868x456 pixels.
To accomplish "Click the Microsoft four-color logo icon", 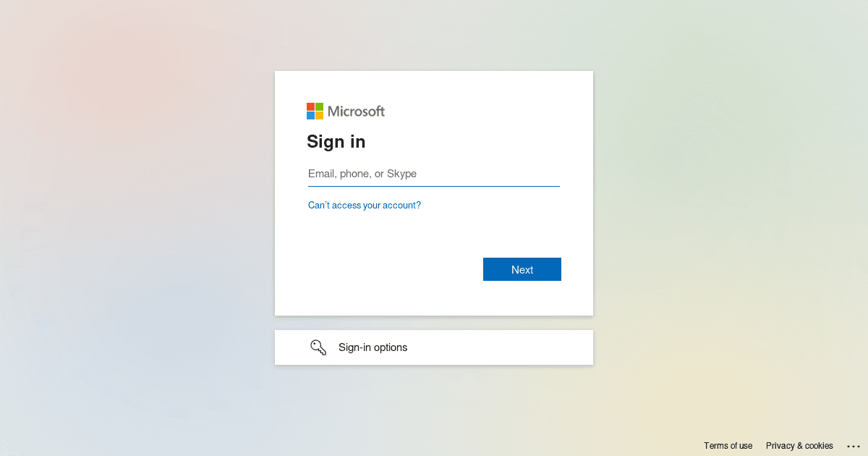I will pos(315,111).
